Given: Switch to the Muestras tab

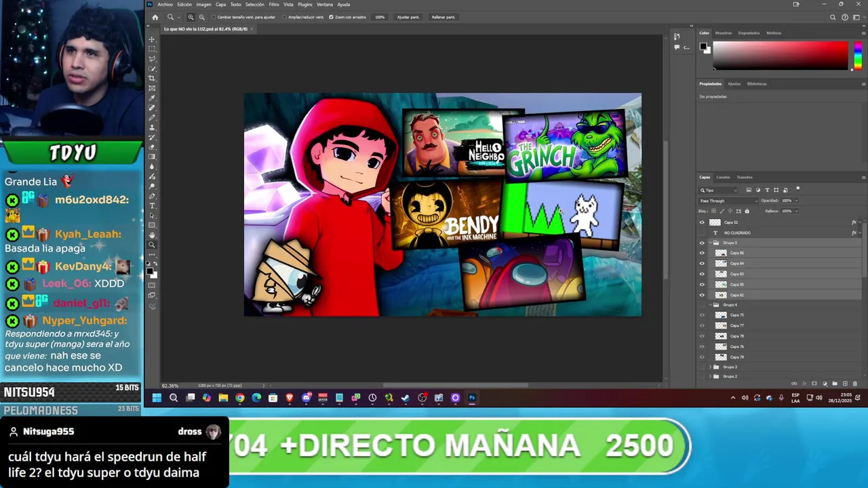Looking at the screenshot, I should click(x=724, y=33).
